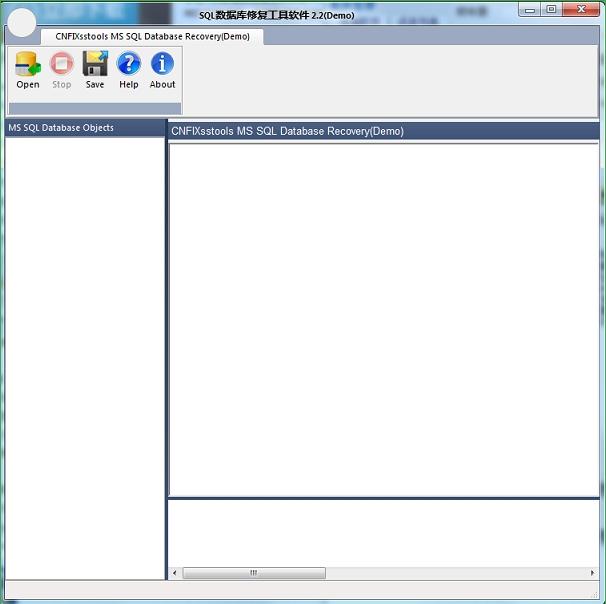Image resolution: width=606 pixels, height=604 pixels.
Task: Click the resize grip in the status bar corner
Action: 597,595
